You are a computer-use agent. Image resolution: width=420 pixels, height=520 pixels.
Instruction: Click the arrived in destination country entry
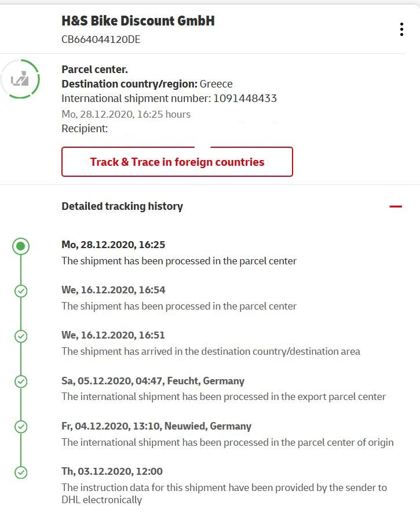click(211, 351)
